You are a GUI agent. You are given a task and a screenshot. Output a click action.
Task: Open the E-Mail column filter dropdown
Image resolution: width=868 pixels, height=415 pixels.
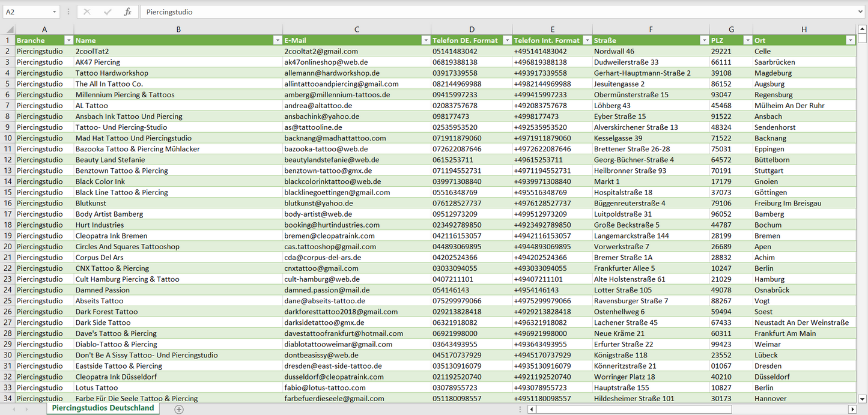[425, 40]
